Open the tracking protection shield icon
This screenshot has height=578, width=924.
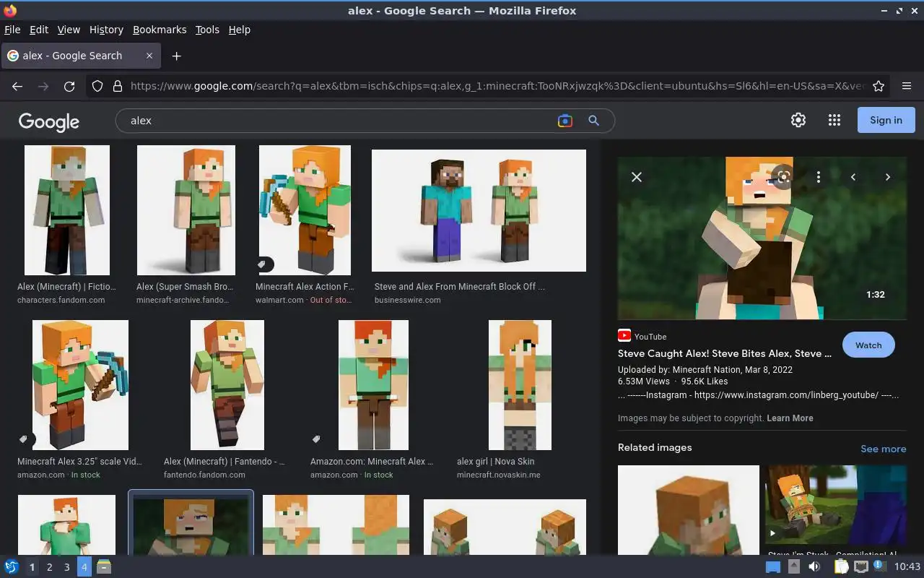coord(97,86)
